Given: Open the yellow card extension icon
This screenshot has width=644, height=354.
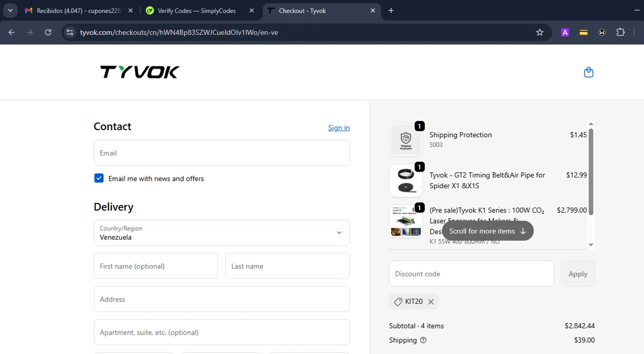Looking at the screenshot, I should click(583, 32).
